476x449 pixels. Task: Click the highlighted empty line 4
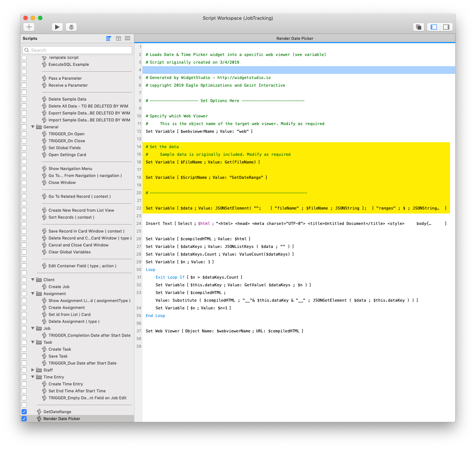click(299, 70)
